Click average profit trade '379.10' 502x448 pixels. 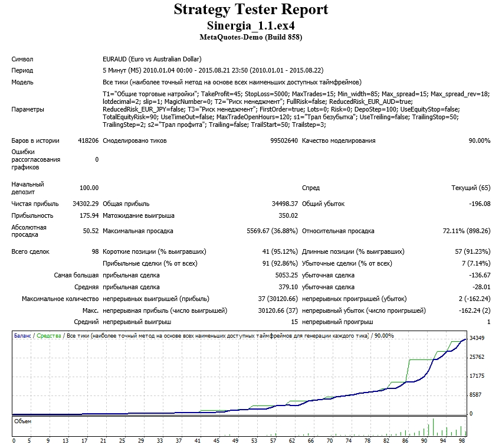pyautogui.click(x=288, y=287)
